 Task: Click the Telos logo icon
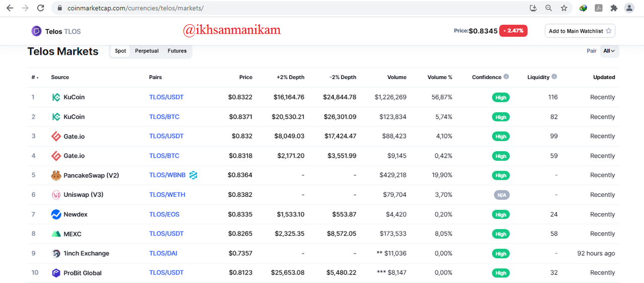(x=36, y=31)
